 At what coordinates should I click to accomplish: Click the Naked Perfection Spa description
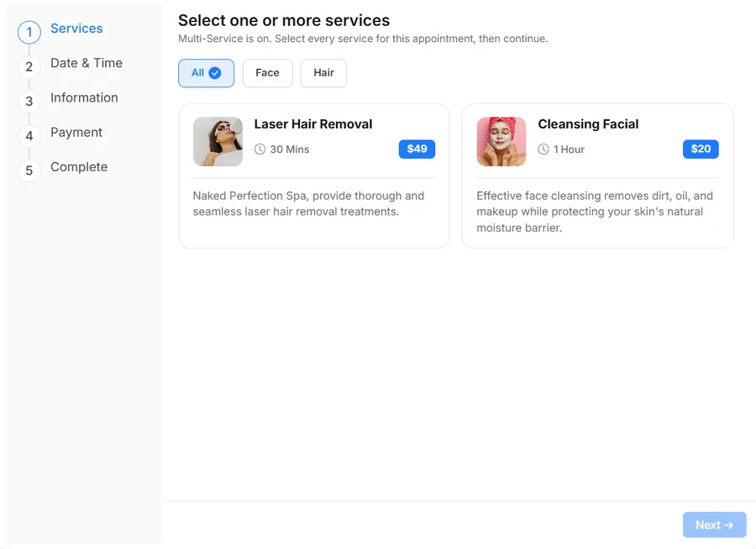coord(308,204)
